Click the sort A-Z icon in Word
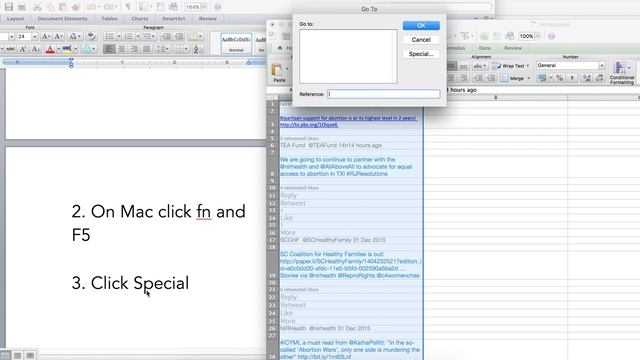Screen dimensions: 640x360 198,49
